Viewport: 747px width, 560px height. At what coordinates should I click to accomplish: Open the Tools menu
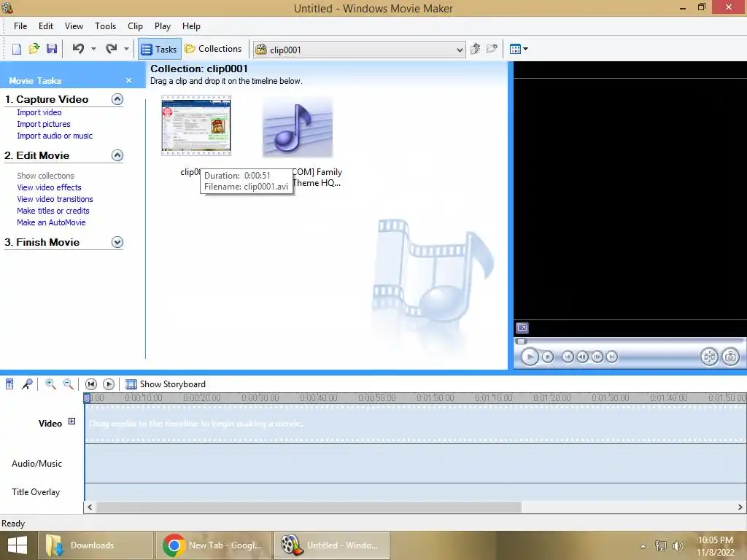click(105, 26)
